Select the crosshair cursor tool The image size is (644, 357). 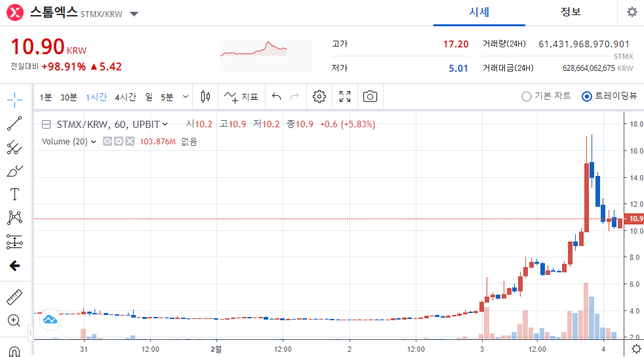[15, 100]
